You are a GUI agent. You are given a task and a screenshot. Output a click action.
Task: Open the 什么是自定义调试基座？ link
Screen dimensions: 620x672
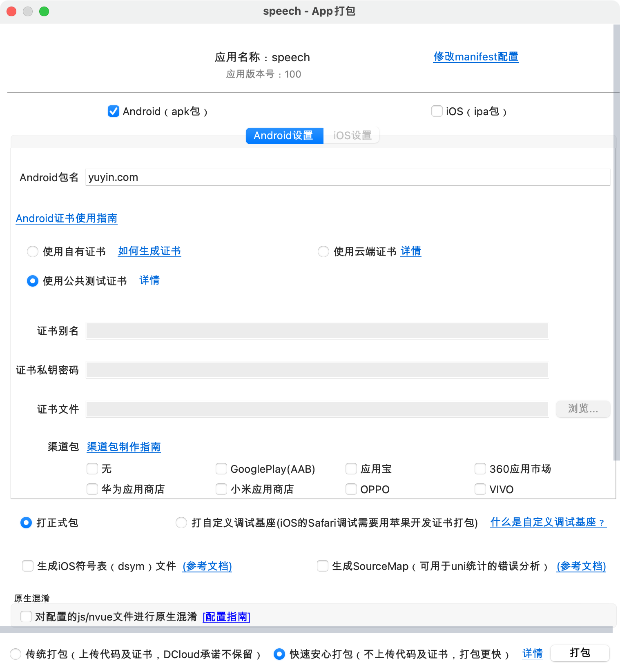[x=549, y=522]
